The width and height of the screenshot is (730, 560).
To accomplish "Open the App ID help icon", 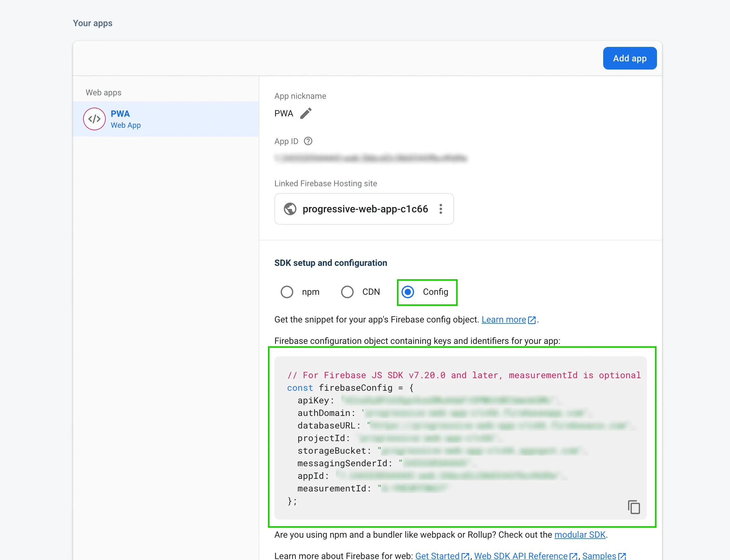I will 308,141.
